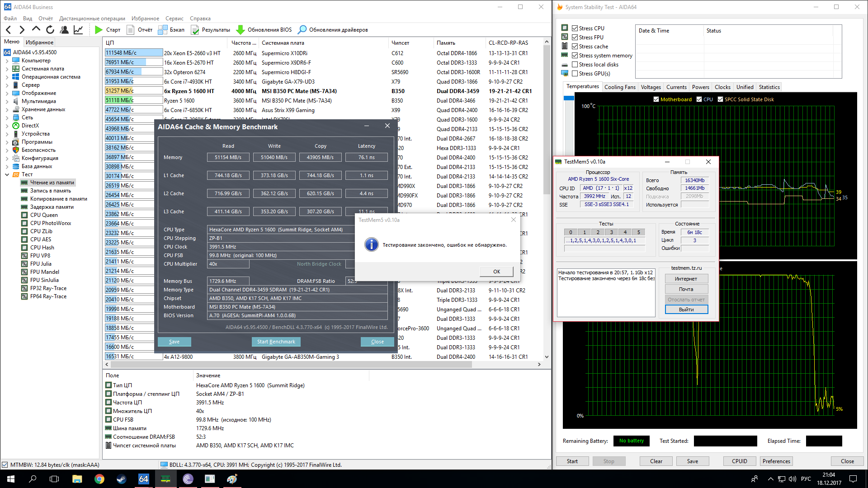Switch to the Cooling Fans tab
This screenshot has height=488, width=868.
(x=620, y=87)
